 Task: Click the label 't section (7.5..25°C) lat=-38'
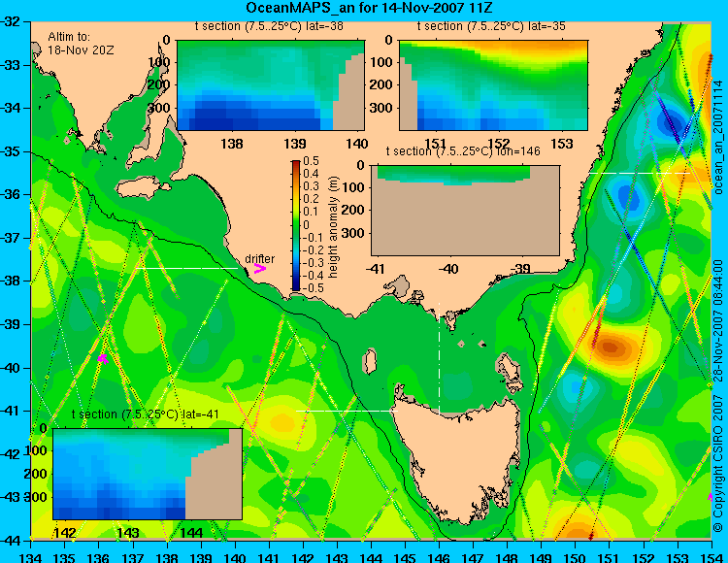269,26
